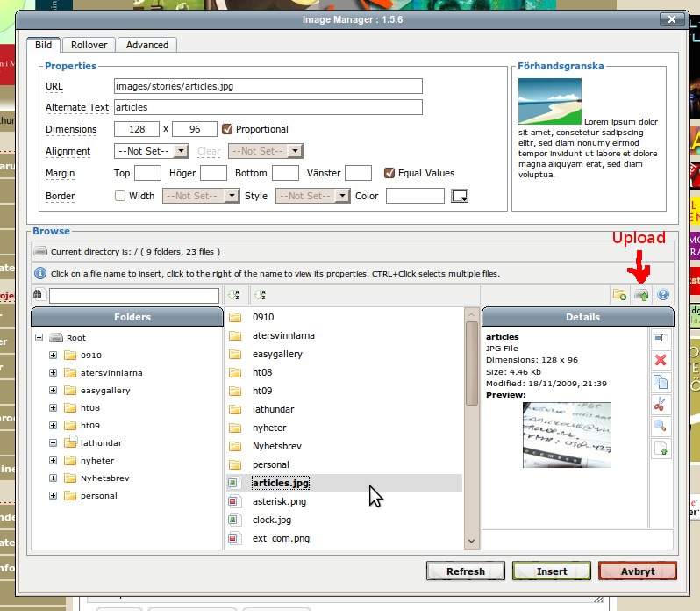Toggle the Equal Values checkbox
This screenshot has width=700, height=611.
coord(389,173)
